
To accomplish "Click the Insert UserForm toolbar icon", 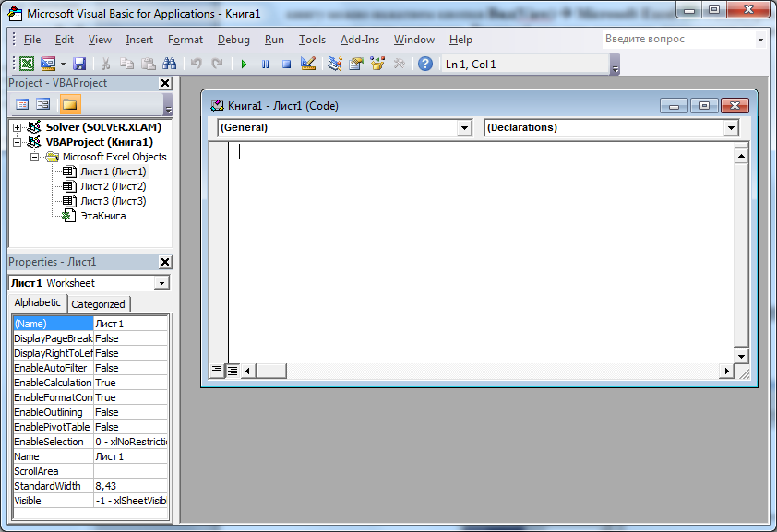I will point(48,64).
